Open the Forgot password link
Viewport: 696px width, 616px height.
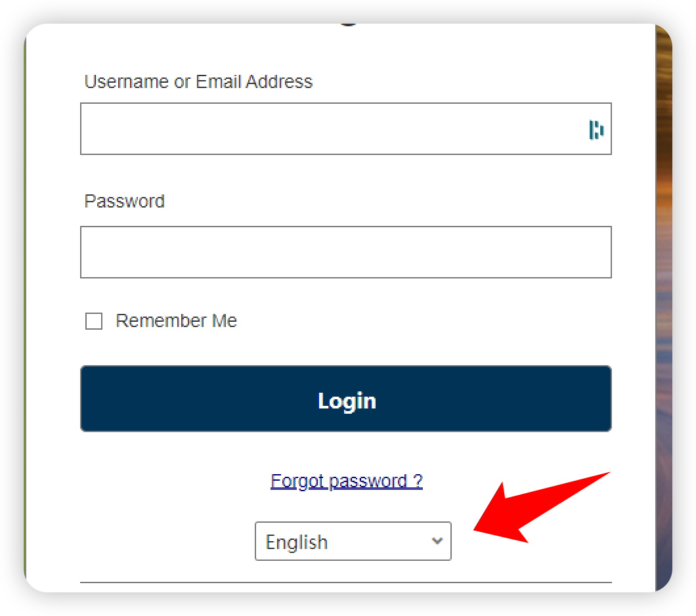point(347,481)
